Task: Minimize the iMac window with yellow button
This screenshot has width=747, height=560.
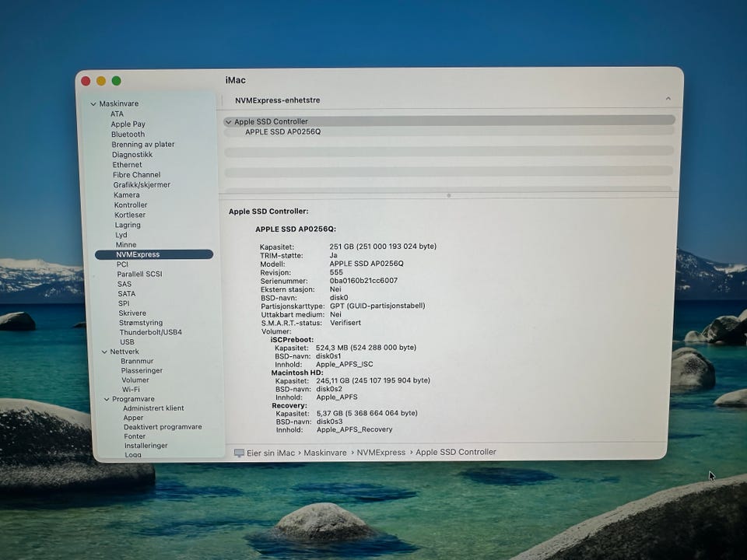Action: click(x=101, y=81)
